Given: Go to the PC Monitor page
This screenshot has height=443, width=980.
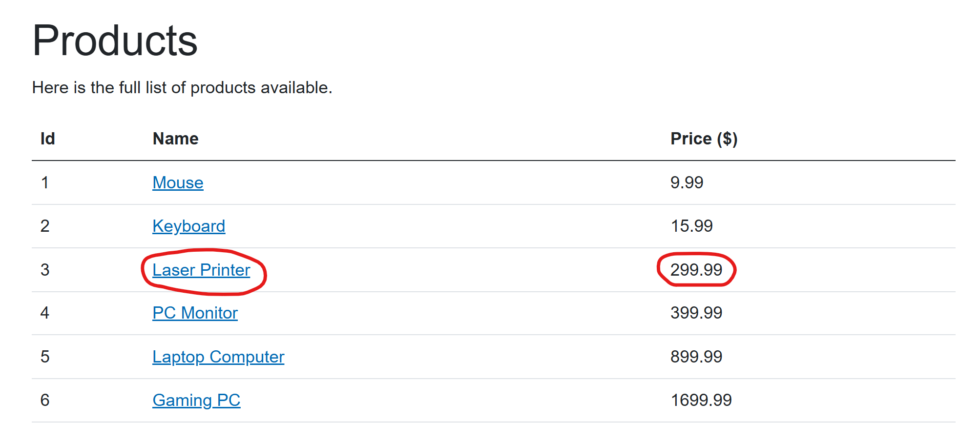Looking at the screenshot, I should [x=195, y=313].
